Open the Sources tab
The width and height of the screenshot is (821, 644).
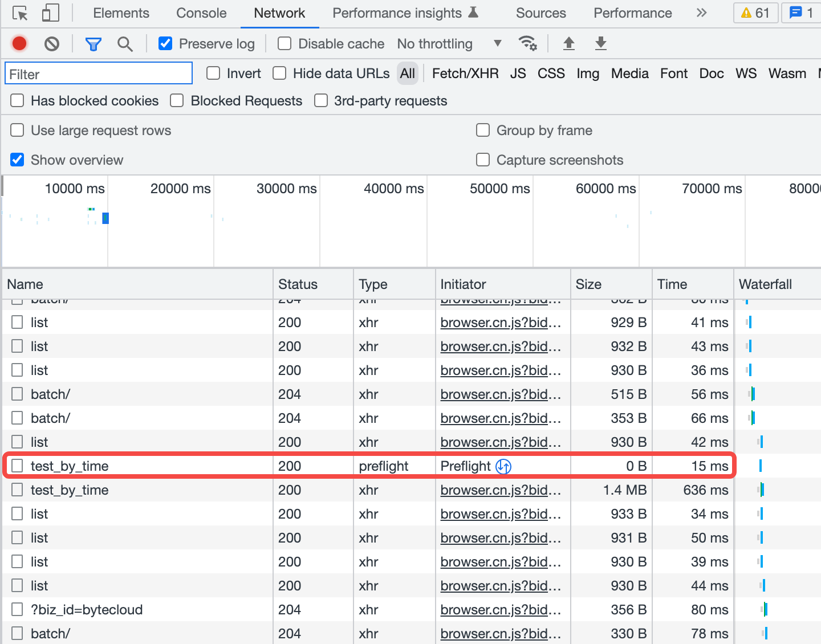tap(541, 13)
